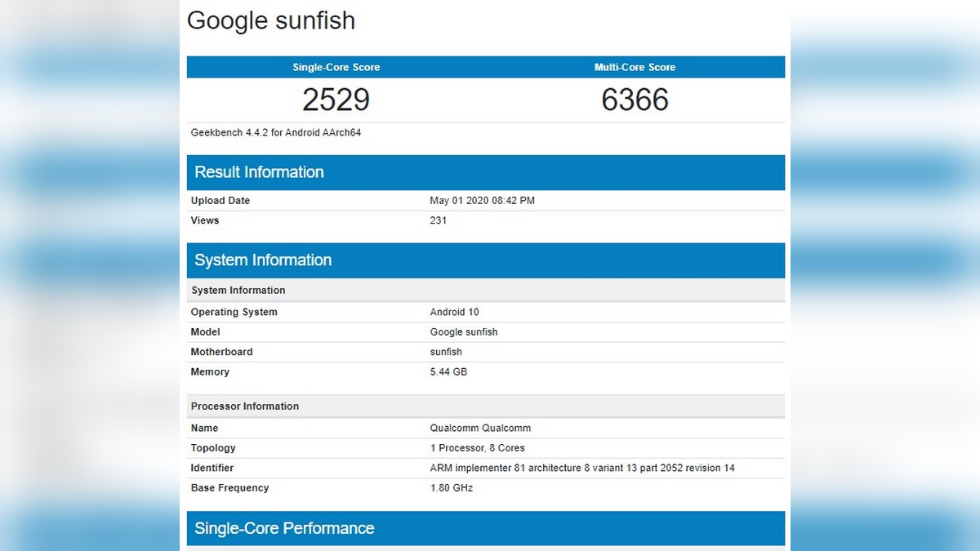The height and width of the screenshot is (551, 980).
Task: Click the Model row showing Google sunfish
Action: [464, 331]
